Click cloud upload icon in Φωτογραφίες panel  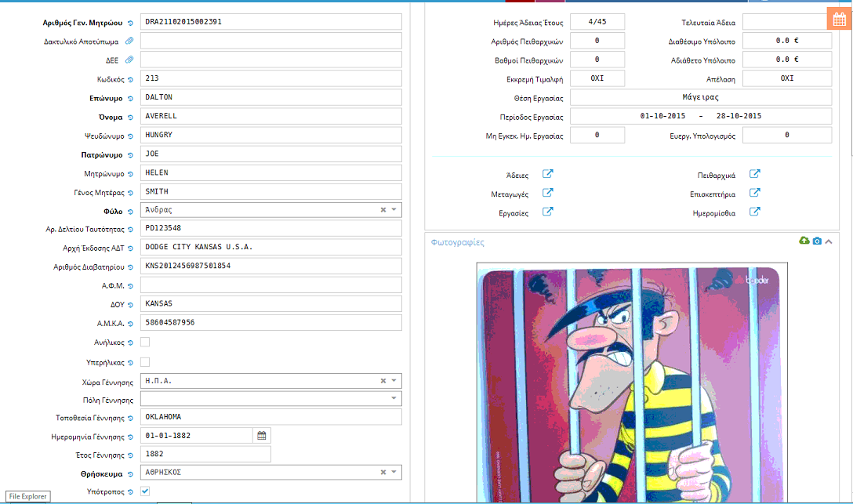click(x=804, y=241)
